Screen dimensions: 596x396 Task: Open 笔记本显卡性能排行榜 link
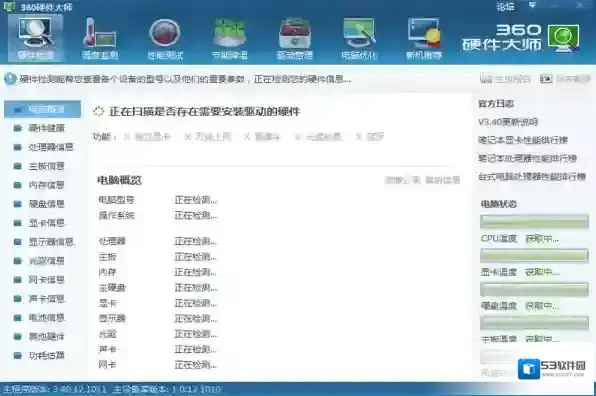coord(523,140)
